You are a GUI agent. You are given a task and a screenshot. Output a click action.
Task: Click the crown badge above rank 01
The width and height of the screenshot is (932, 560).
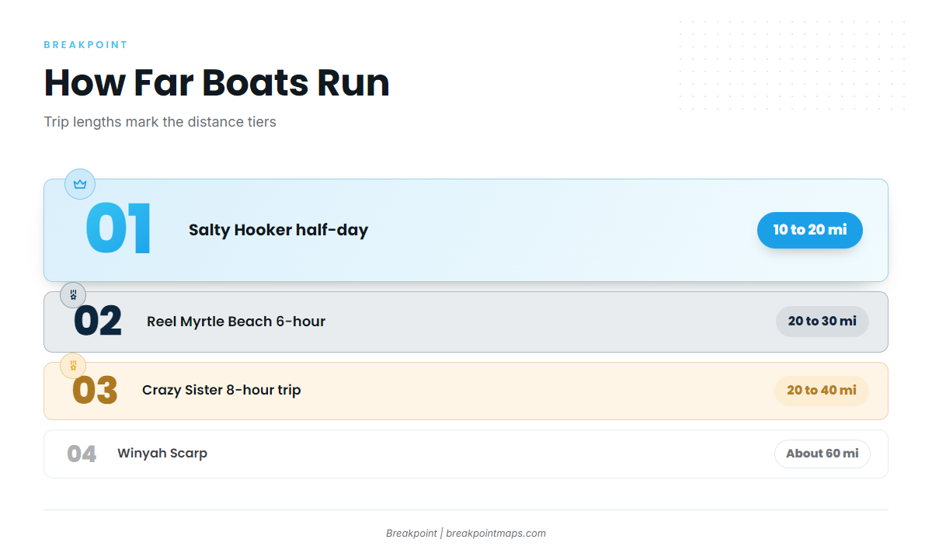pos(80,184)
